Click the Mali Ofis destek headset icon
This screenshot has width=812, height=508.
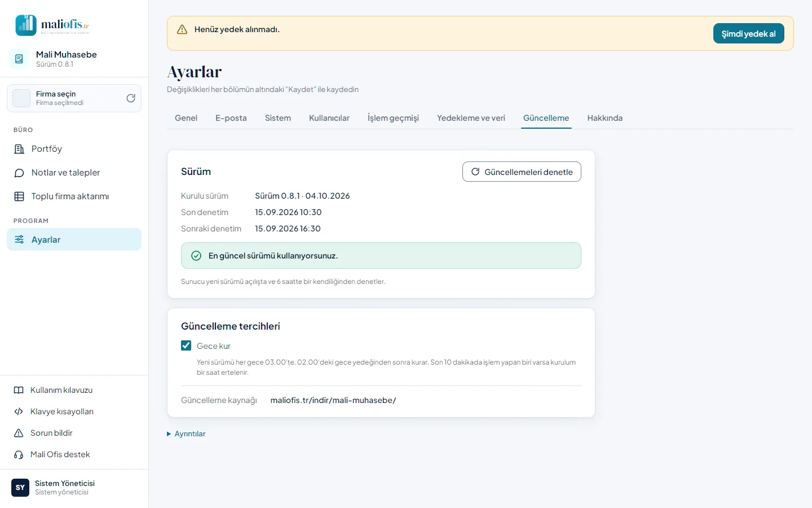coord(19,454)
